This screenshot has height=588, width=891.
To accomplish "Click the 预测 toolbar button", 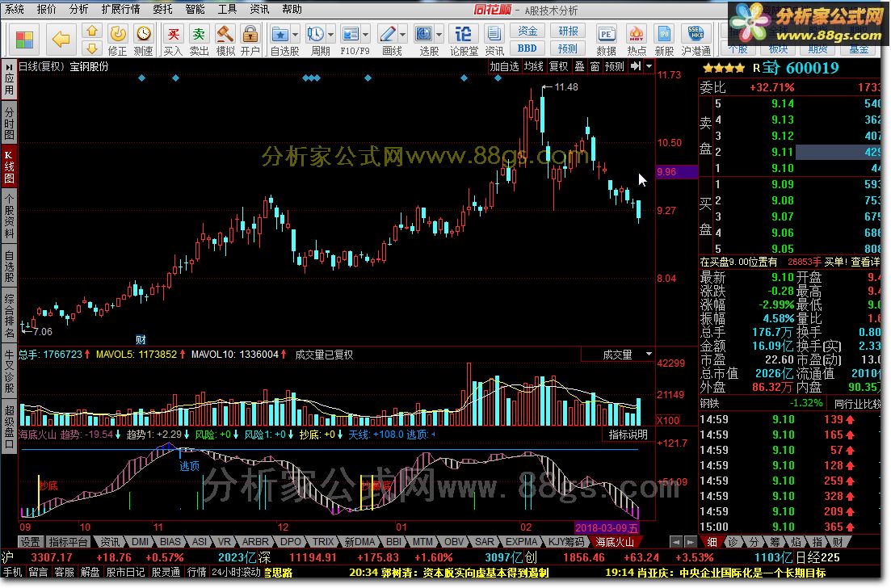I will pyautogui.click(x=568, y=48).
